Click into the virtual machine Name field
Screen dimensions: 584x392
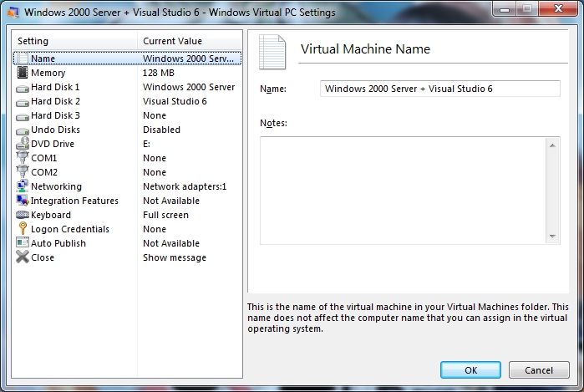(439, 89)
